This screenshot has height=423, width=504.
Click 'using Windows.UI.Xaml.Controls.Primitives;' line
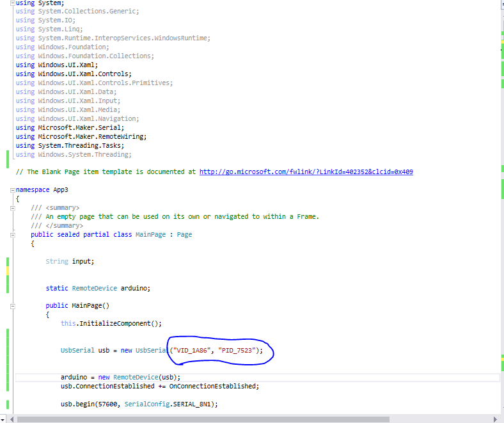(x=94, y=83)
